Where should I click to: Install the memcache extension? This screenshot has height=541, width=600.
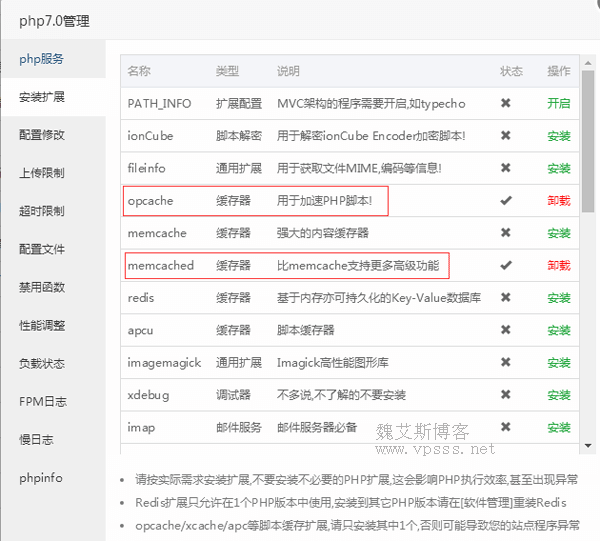click(x=559, y=233)
